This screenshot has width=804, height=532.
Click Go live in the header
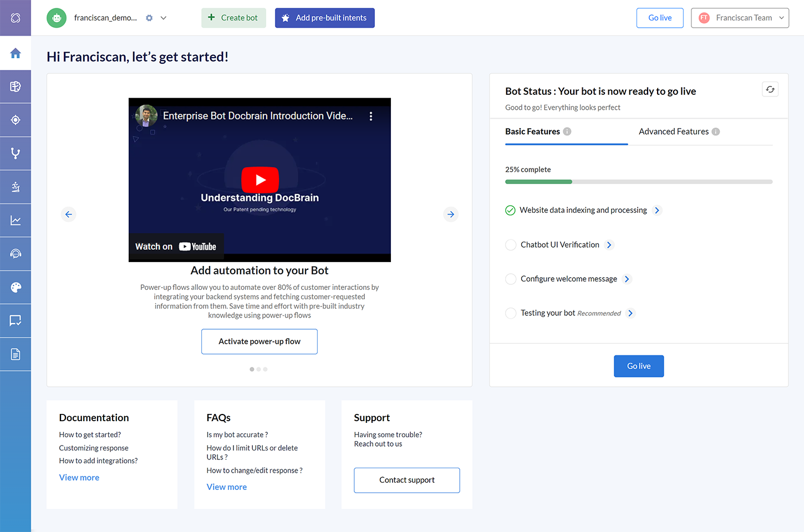[x=660, y=18]
